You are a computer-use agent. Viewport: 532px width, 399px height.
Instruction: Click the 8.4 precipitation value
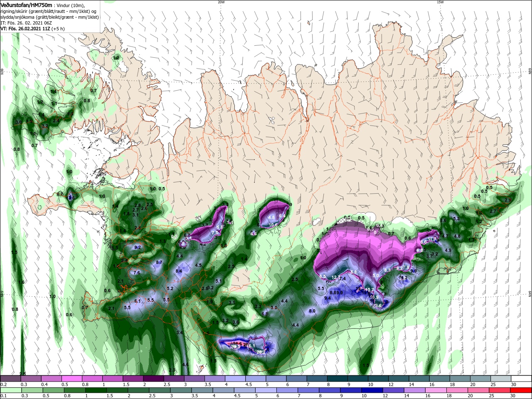coord(179,271)
